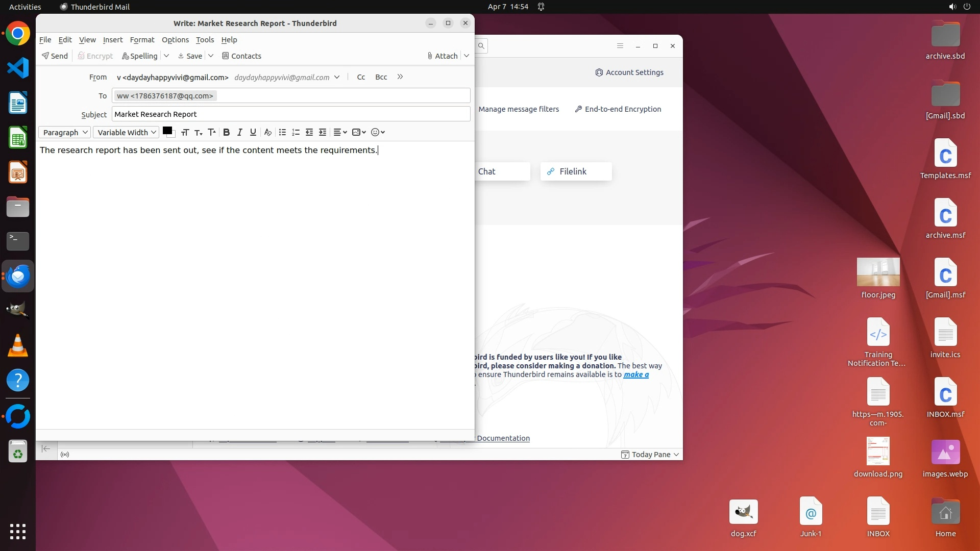Remove text styling icon
Viewport: 980px width, 551px height.
(x=267, y=132)
